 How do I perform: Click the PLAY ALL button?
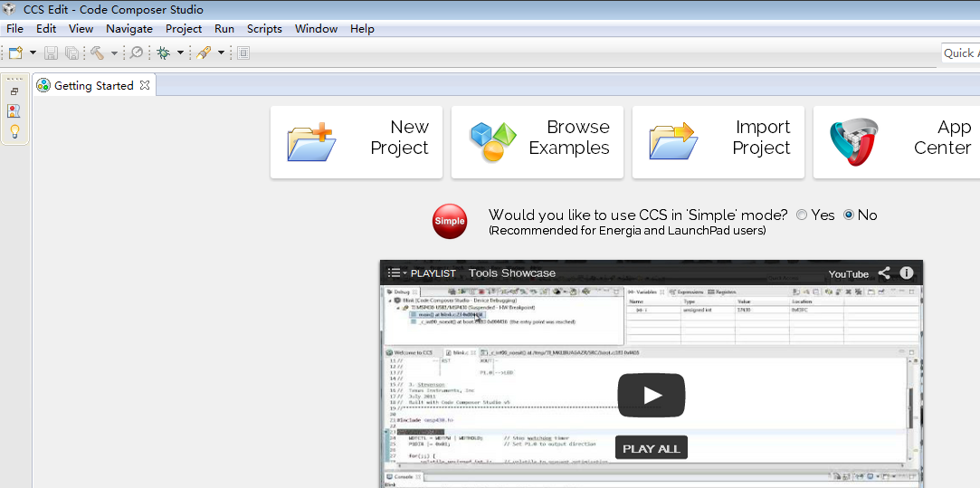652,448
